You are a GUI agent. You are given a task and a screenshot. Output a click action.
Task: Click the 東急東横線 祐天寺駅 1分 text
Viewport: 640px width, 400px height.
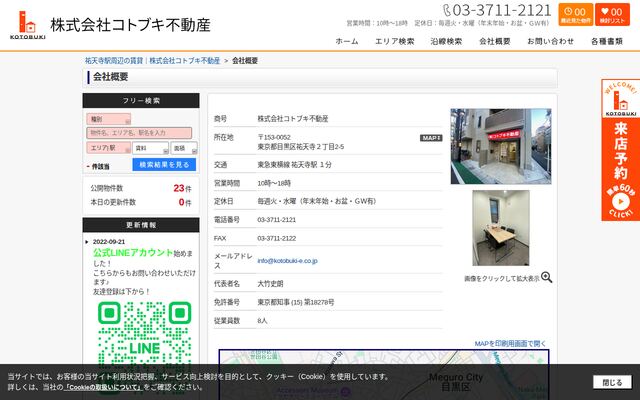(x=294, y=165)
